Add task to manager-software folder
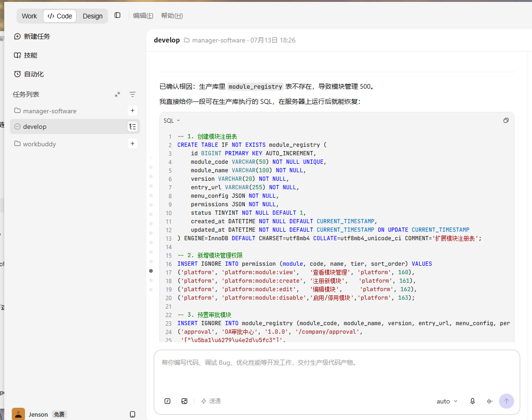The image size is (532, 420). (133, 110)
